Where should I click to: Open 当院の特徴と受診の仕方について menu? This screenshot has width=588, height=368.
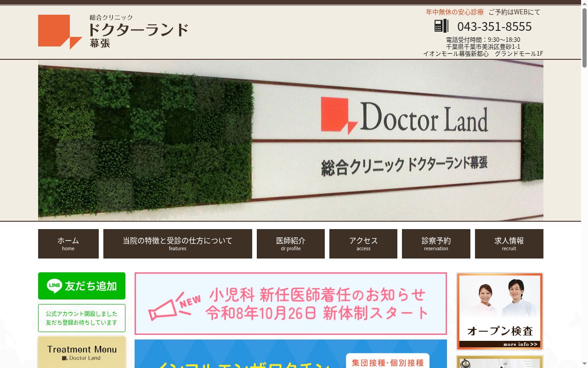pos(178,244)
